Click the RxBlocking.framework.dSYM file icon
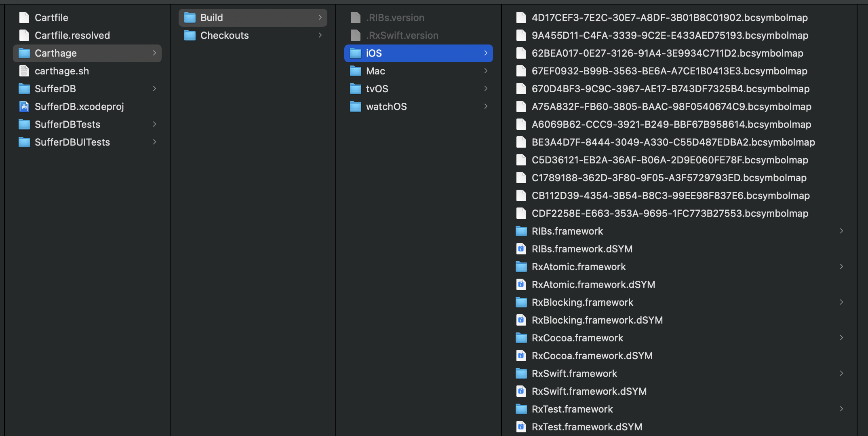Image resolution: width=868 pixels, height=436 pixels. [x=521, y=320]
